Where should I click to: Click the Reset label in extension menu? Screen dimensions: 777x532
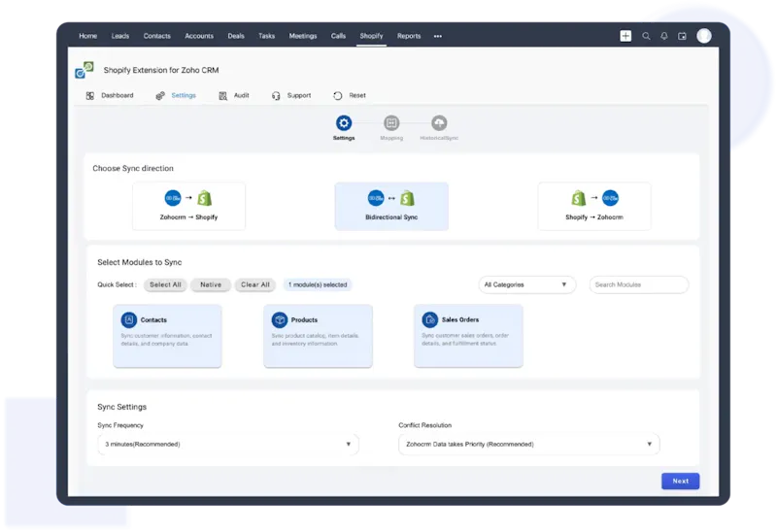[357, 95]
